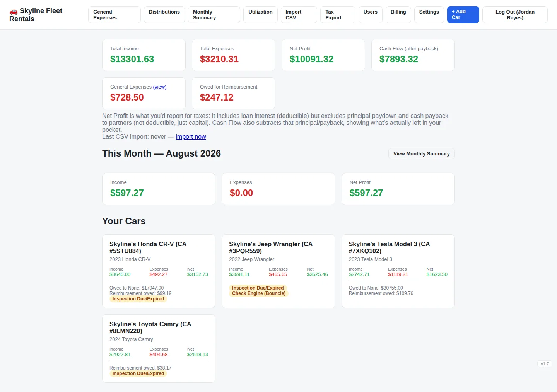
Task: Log out Jordan Reyes
Action: 515,15
